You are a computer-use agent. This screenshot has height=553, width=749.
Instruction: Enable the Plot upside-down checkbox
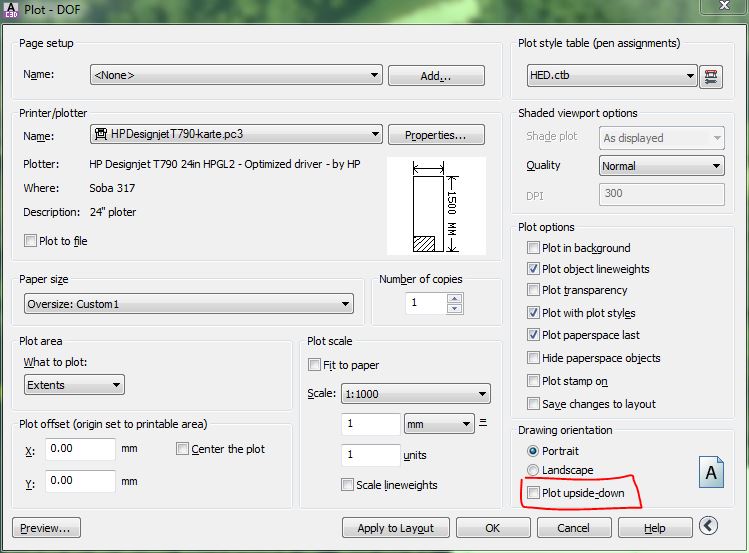pyautogui.click(x=533, y=493)
